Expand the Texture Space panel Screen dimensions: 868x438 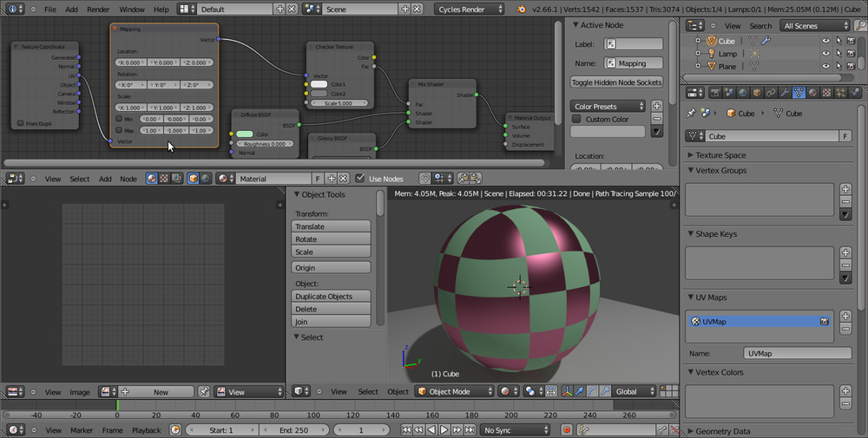coord(720,155)
